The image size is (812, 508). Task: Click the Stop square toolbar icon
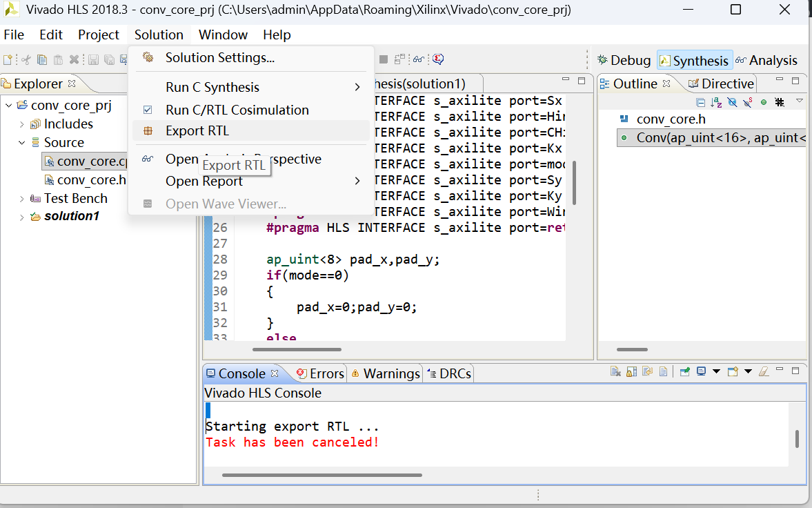tap(383, 59)
